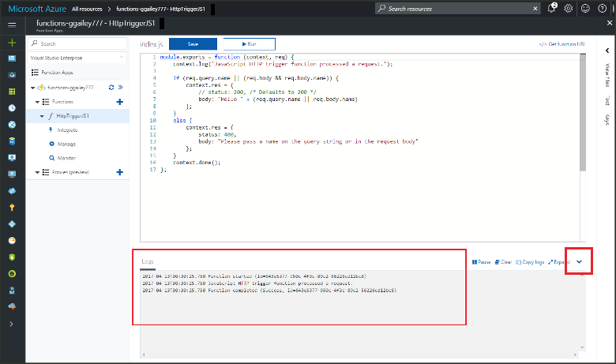
Task: Click Copy logs
Action: click(x=530, y=262)
